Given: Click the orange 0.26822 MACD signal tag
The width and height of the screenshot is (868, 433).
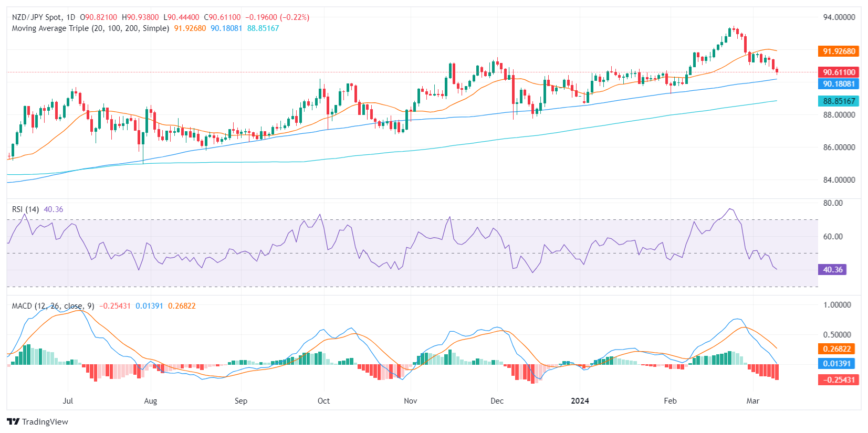Looking at the screenshot, I should pyautogui.click(x=836, y=349).
